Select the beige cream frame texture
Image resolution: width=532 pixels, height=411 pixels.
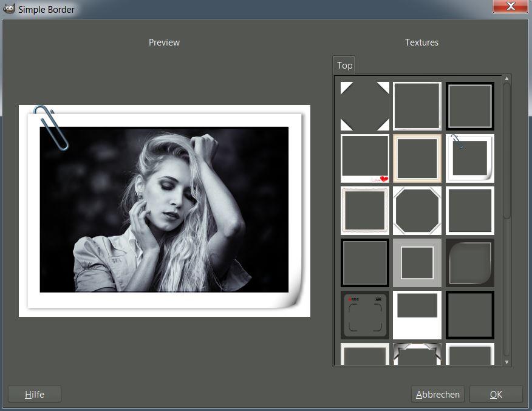click(417, 158)
